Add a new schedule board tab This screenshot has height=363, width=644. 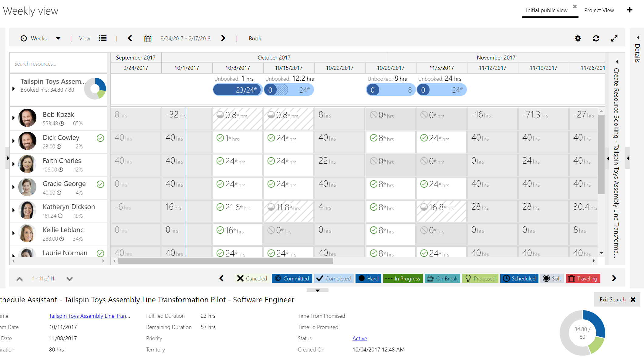630,10
